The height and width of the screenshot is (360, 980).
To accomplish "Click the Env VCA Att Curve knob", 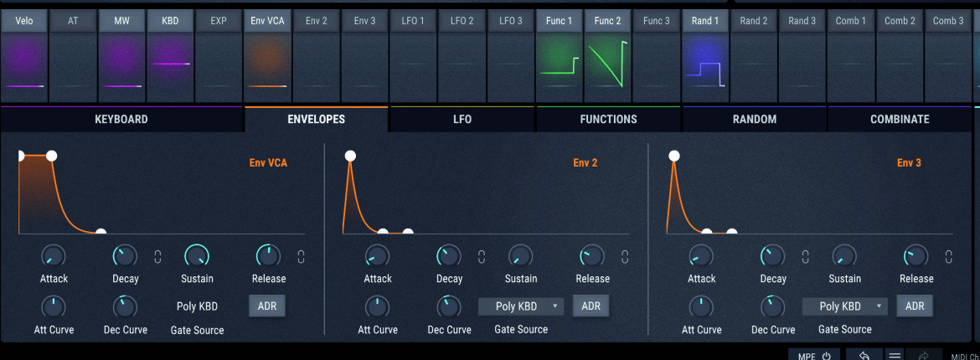I will pos(54,306).
